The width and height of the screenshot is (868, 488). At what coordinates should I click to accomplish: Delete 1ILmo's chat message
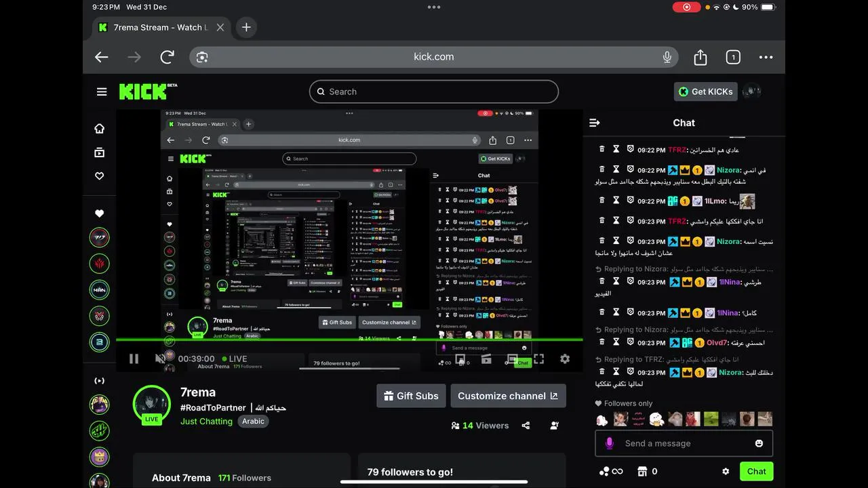click(601, 201)
